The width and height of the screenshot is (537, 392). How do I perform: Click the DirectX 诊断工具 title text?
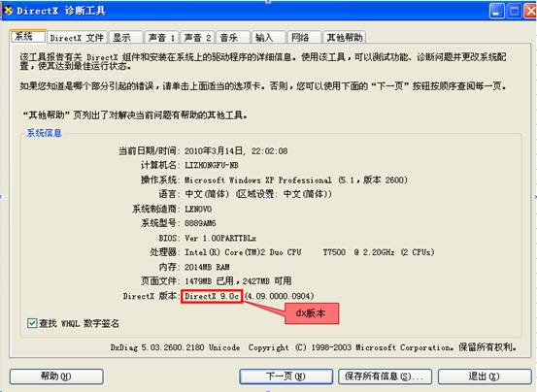point(61,11)
